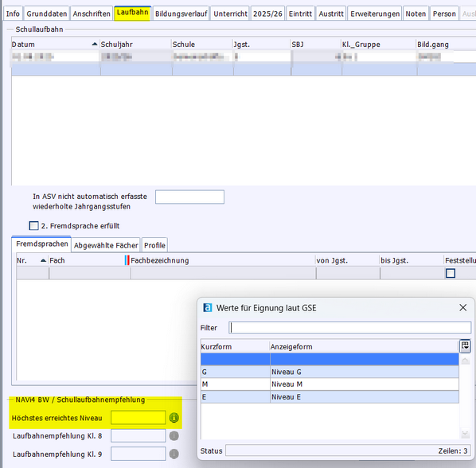Viewport: 476px width, 468px height.
Task: Toggle the 2. Fremdsprache erfüllt checkbox
Action: coord(33,226)
